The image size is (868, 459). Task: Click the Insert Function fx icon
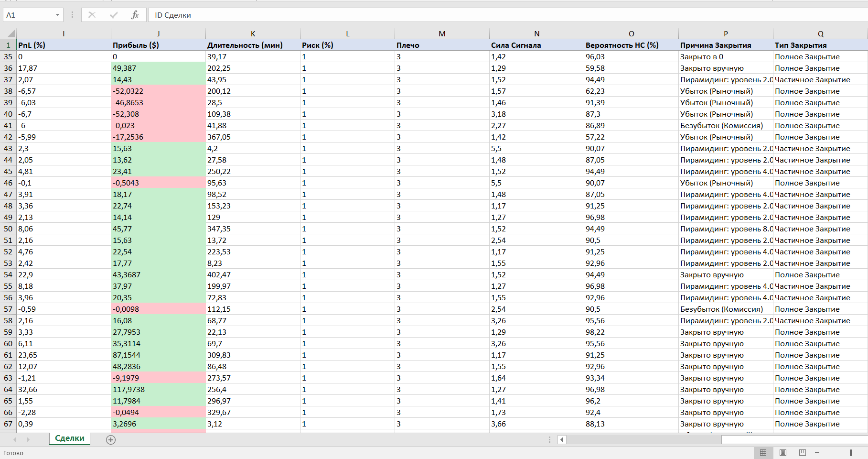click(x=135, y=15)
